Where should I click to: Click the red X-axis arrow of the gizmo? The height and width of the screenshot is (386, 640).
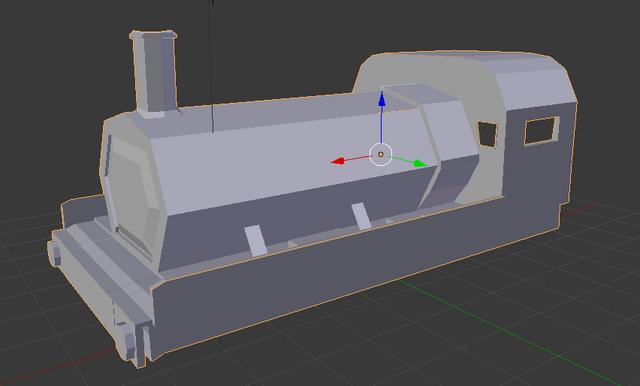pos(338,161)
